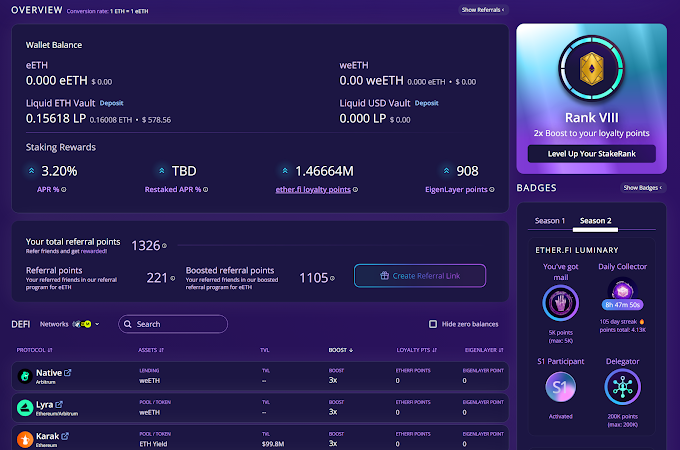Screen dimensions: 680x450
Task: Click the magnifier icon in Search box
Action: pos(128,324)
